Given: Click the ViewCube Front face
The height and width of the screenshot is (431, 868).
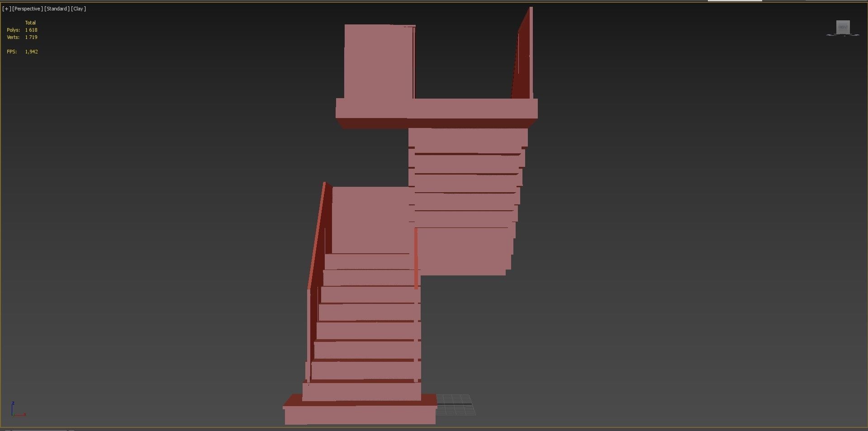Looking at the screenshot, I should pyautogui.click(x=843, y=27).
